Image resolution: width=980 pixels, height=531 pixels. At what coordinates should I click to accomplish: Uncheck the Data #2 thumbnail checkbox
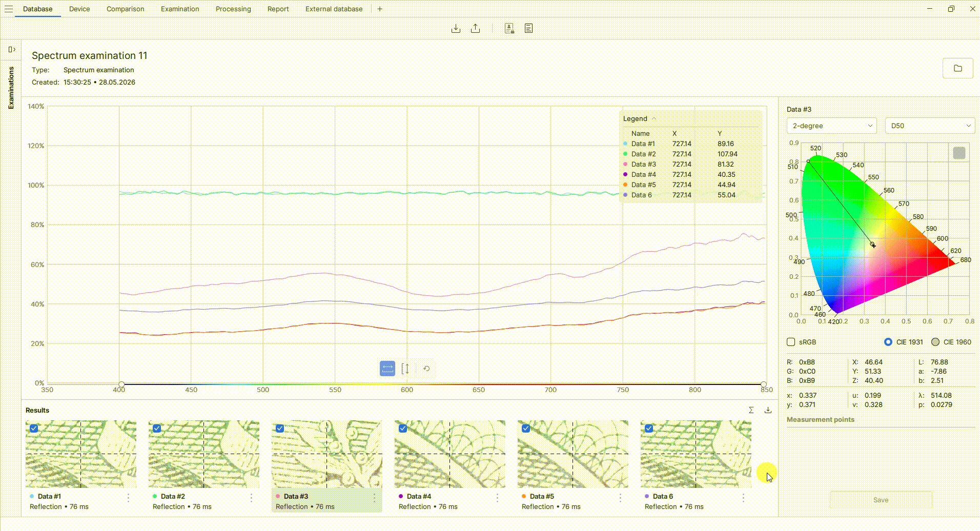click(157, 428)
